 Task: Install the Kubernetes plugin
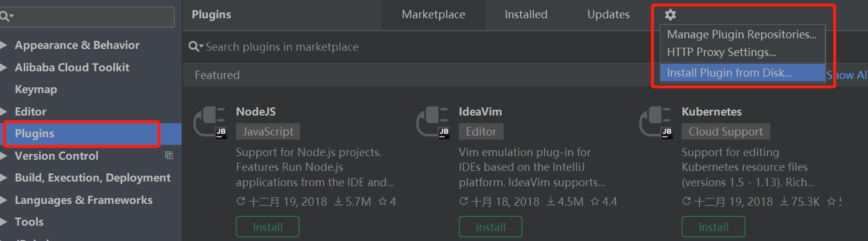click(x=714, y=227)
